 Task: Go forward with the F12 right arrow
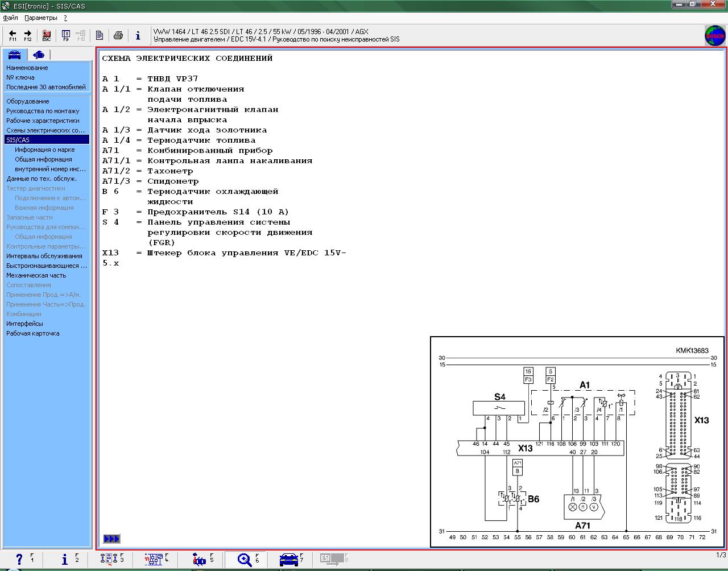[27, 35]
